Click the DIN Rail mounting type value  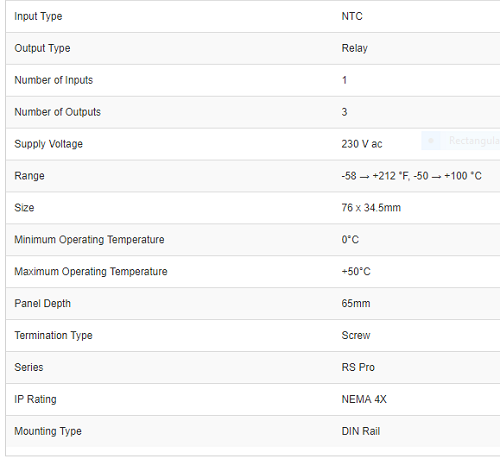[x=361, y=431]
